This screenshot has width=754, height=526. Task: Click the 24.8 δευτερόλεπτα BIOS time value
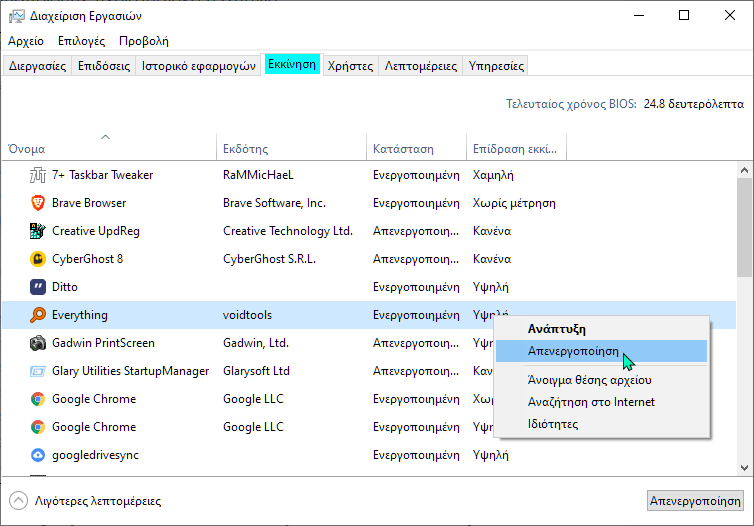tap(694, 104)
